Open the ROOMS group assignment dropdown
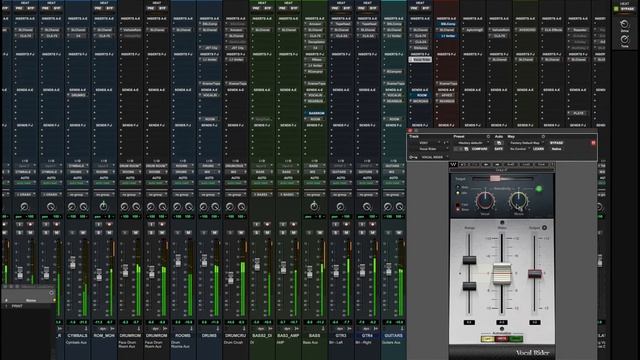 182,195
